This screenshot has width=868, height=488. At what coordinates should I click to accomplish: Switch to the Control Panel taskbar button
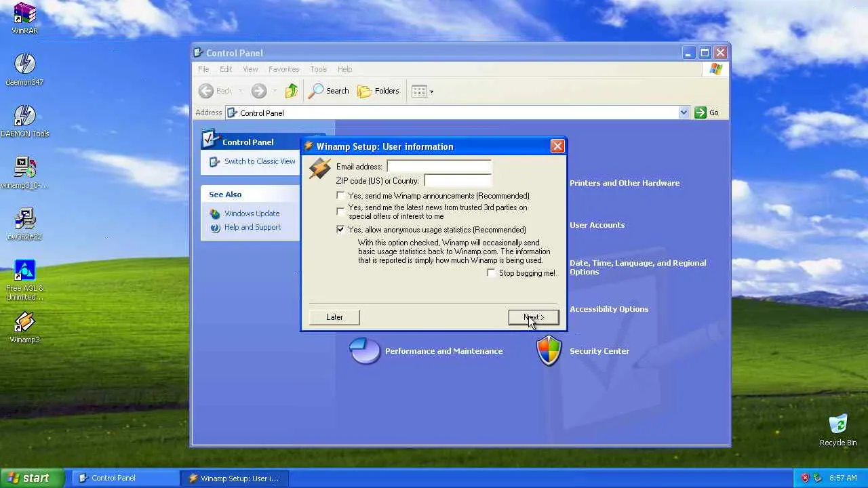point(125,478)
